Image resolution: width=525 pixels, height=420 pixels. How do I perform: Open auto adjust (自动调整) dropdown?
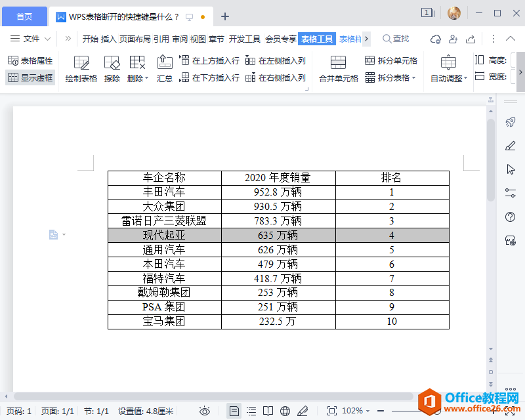tap(449, 69)
